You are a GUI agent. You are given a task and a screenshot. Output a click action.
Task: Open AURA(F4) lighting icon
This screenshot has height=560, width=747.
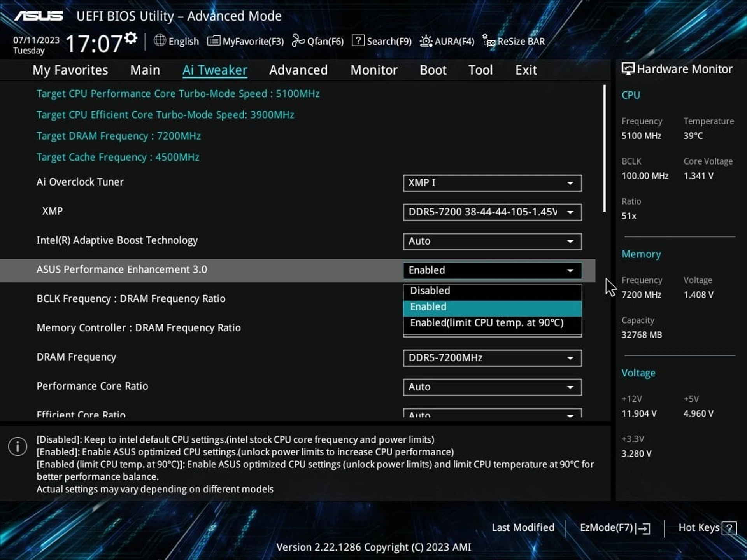[x=426, y=41]
